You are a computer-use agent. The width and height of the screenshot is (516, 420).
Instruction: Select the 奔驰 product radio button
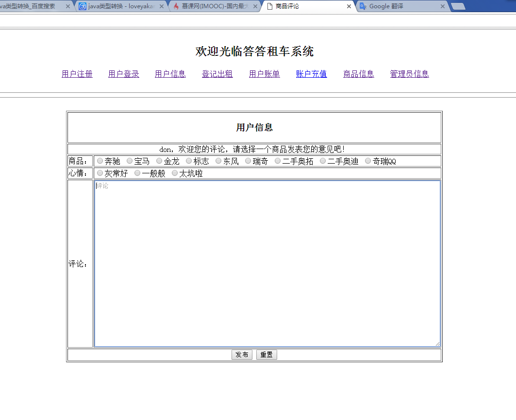tap(100, 161)
